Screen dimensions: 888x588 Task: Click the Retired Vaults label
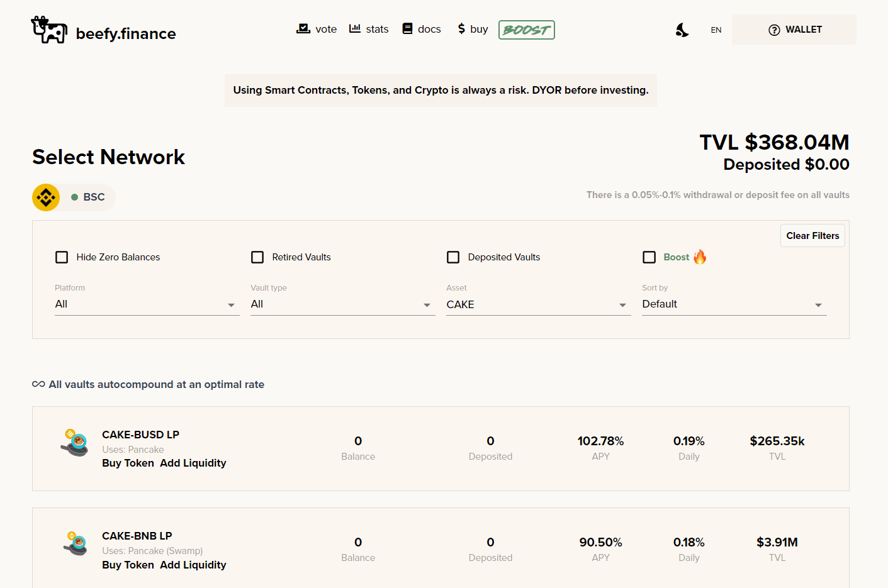point(301,257)
